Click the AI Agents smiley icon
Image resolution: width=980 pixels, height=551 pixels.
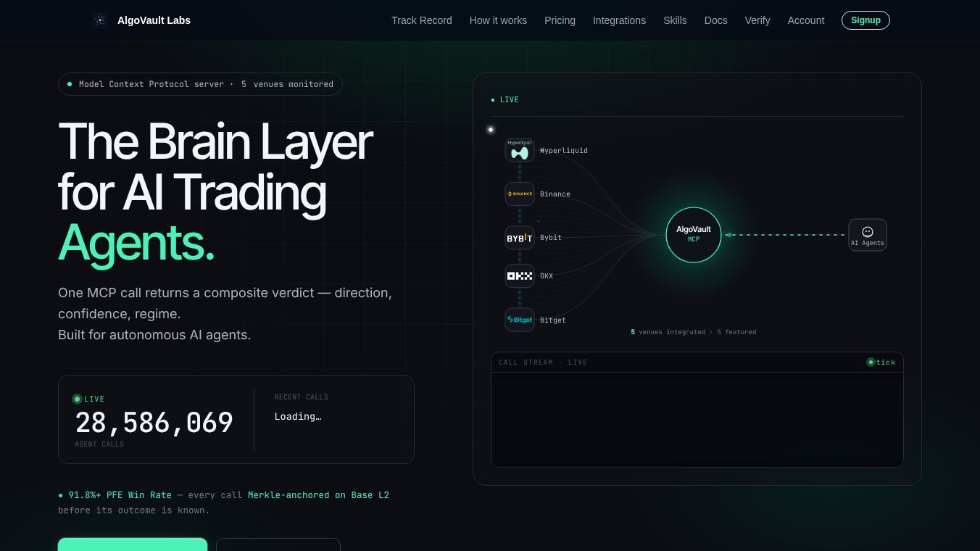868,232
